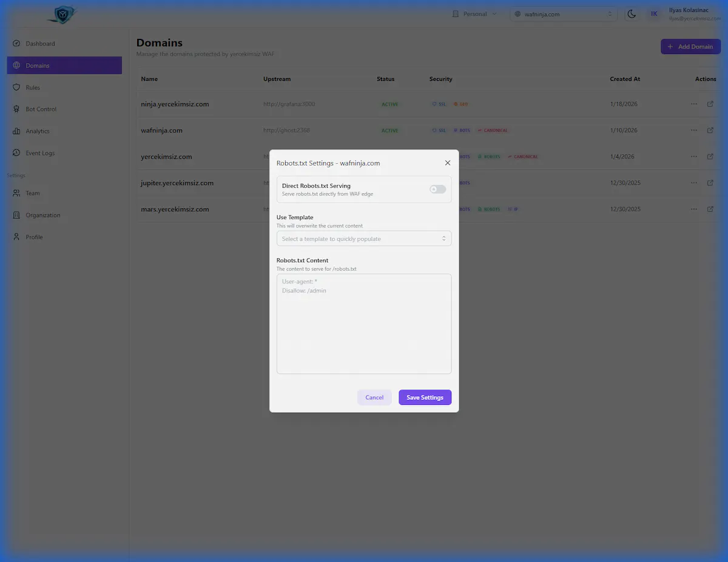Screen dimensions: 728x562
Task: Click the ACTIVE status of ninja.yercekimsiz.com
Action: [x=389, y=104]
